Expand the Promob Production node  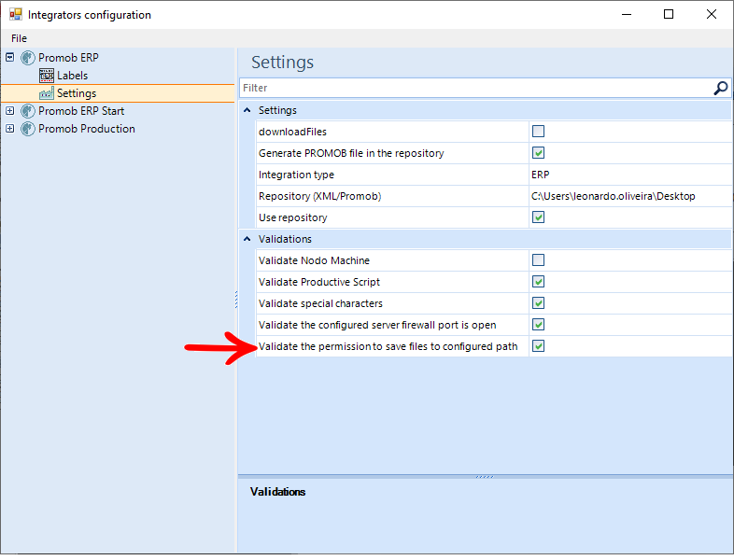tap(10, 128)
